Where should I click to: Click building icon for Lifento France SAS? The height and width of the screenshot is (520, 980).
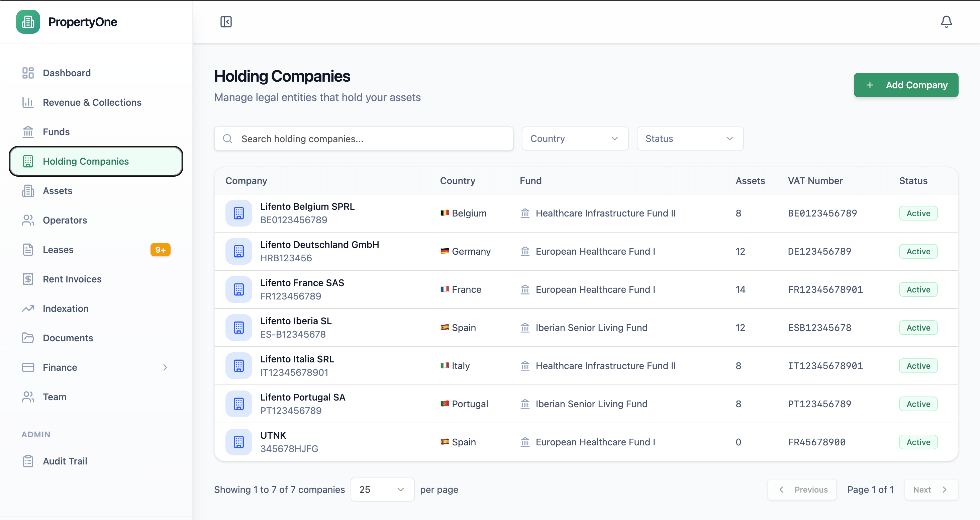pyautogui.click(x=238, y=289)
